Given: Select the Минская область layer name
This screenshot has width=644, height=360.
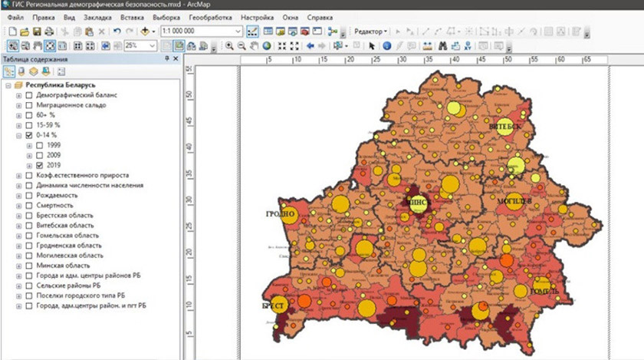Looking at the screenshot, I should point(61,265).
